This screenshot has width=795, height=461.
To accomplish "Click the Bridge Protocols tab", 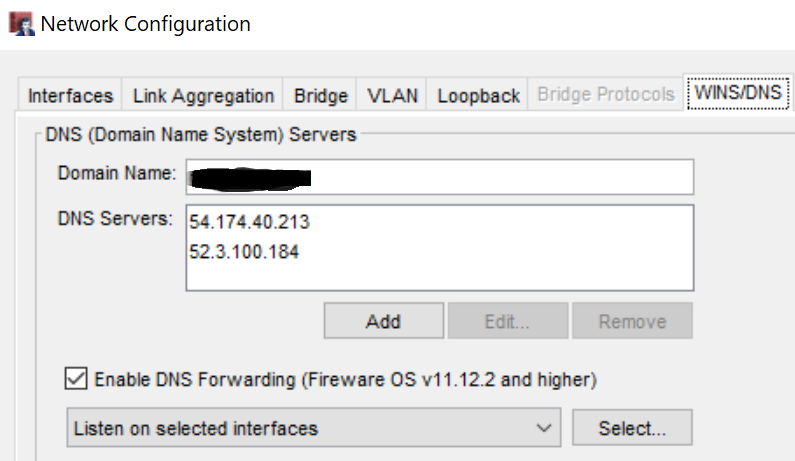I will (606, 94).
